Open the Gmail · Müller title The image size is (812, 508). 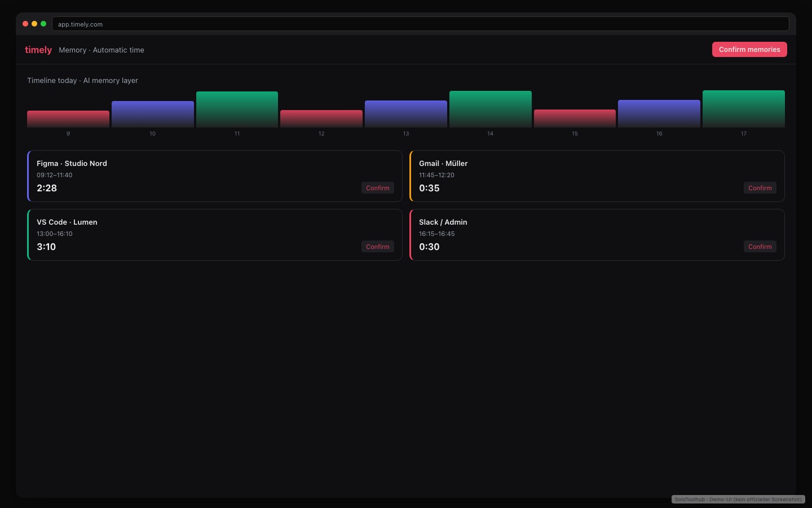(443, 163)
